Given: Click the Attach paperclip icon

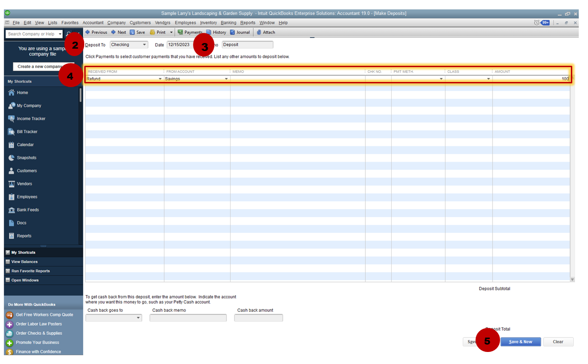Looking at the screenshot, I should click(259, 32).
